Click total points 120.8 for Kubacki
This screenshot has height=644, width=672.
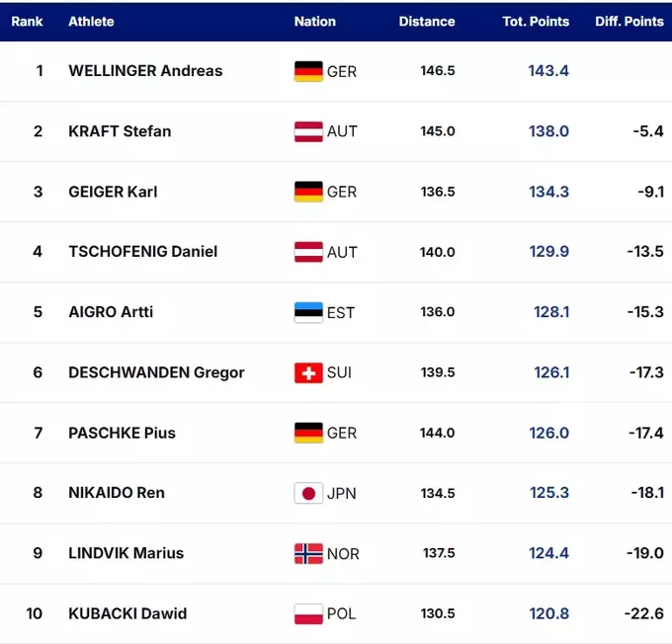click(548, 613)
